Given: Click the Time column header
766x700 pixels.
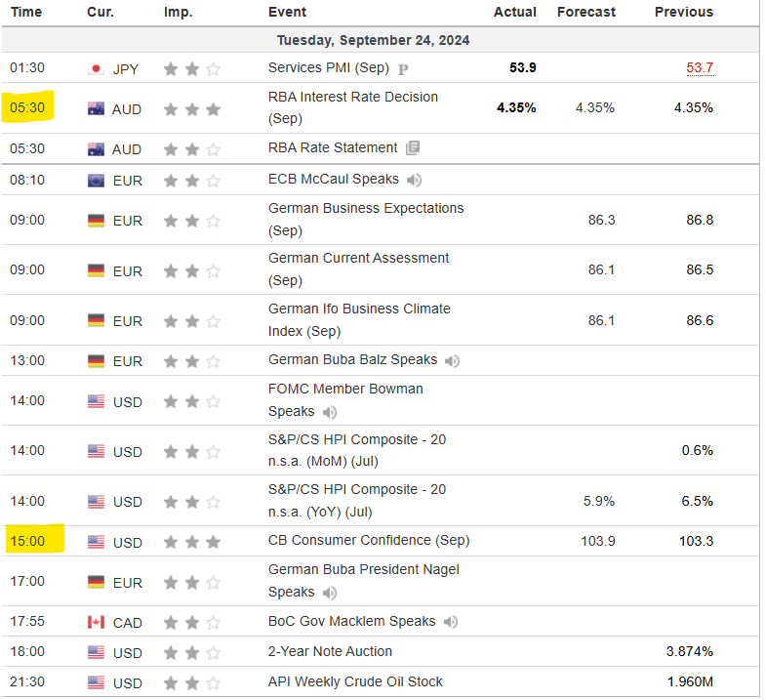Looking at the screenshot, I should [x=26, y=12].
